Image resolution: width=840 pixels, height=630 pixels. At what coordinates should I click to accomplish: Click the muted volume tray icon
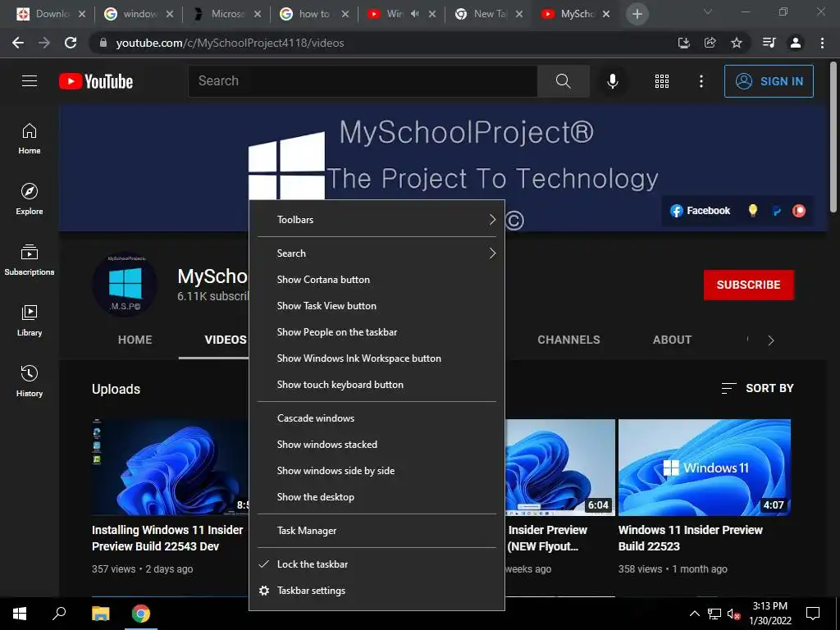coord(733,614)
